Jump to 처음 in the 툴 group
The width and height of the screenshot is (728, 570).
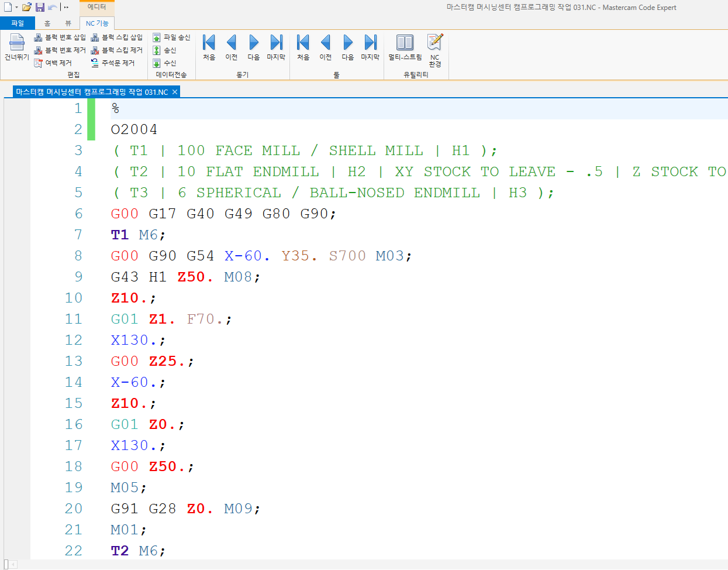pos(303,47)
